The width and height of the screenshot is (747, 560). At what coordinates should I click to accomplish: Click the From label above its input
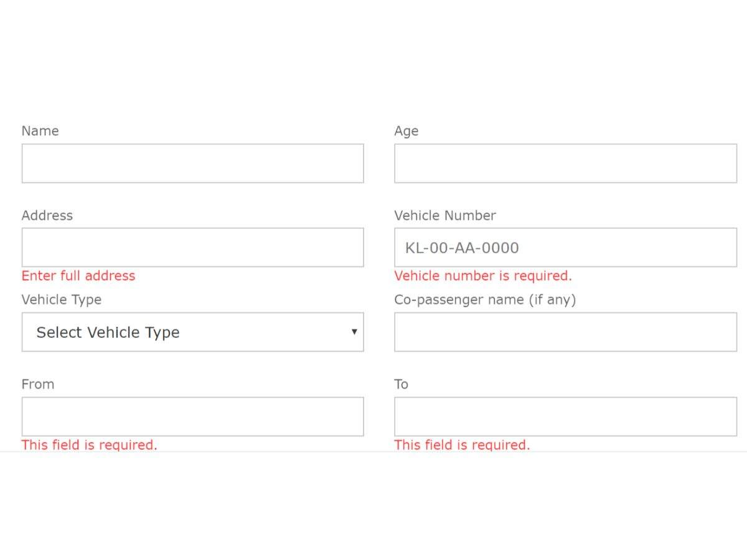coord(37,384)
